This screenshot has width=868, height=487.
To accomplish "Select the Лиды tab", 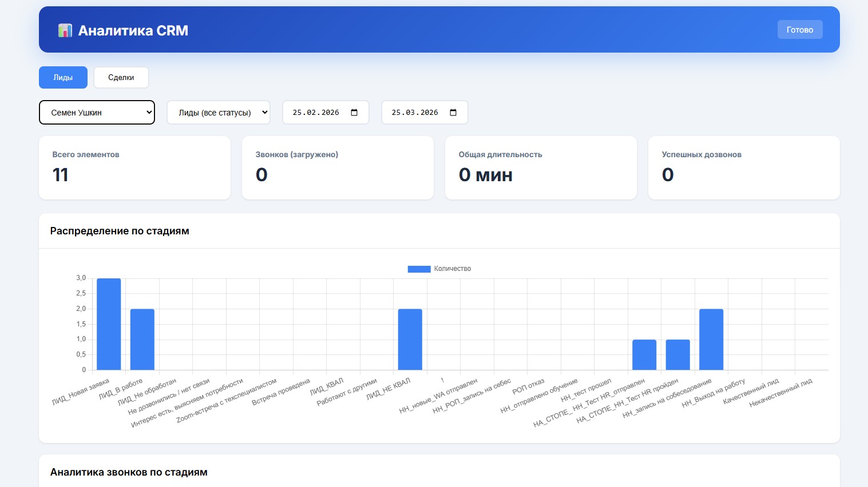I will pos(63,78).
